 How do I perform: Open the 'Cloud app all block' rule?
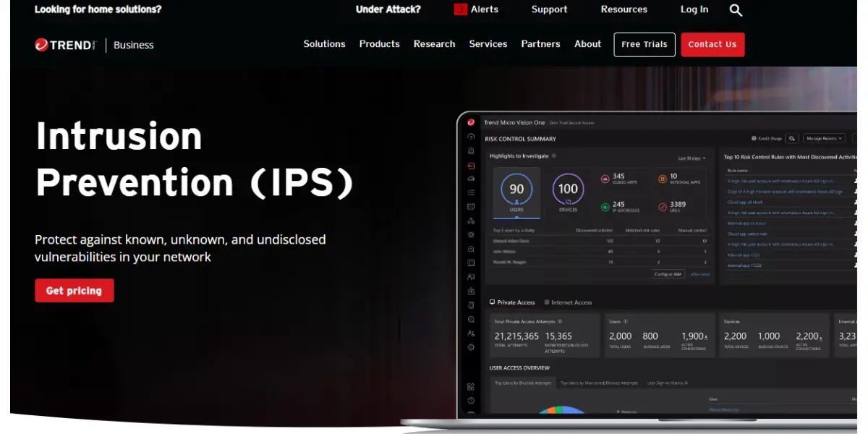(x=746, y=203)
